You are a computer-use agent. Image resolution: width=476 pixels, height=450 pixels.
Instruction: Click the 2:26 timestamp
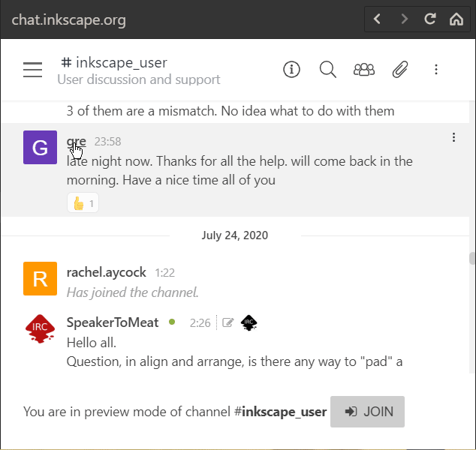200,323
